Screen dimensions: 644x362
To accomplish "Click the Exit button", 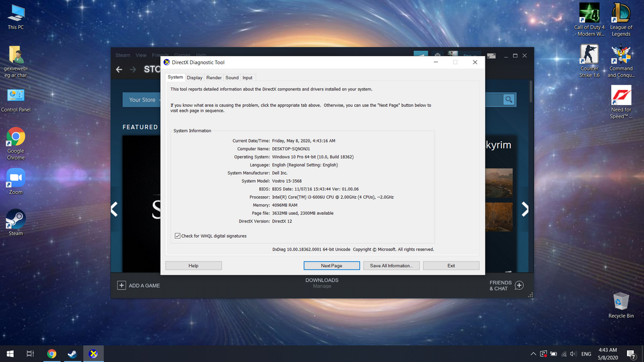I will [x=451, y=266].
